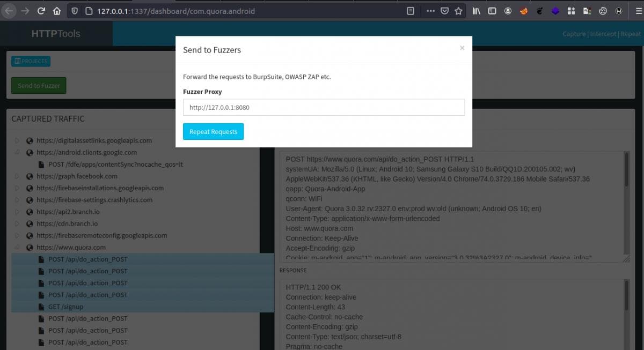The width and height of the screenshot is (644, 350).
Task: Toggle reader view icon in address bar
Action: (411, 11)
